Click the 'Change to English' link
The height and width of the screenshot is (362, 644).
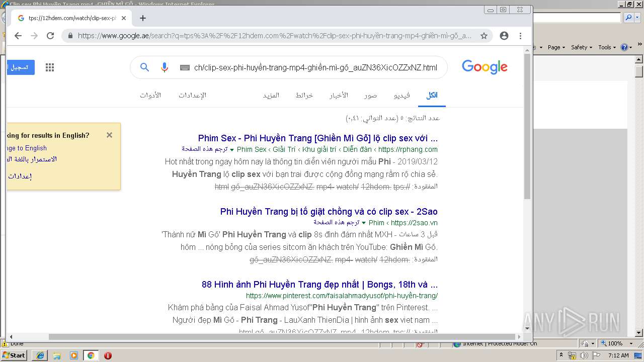tap(27, 148)
